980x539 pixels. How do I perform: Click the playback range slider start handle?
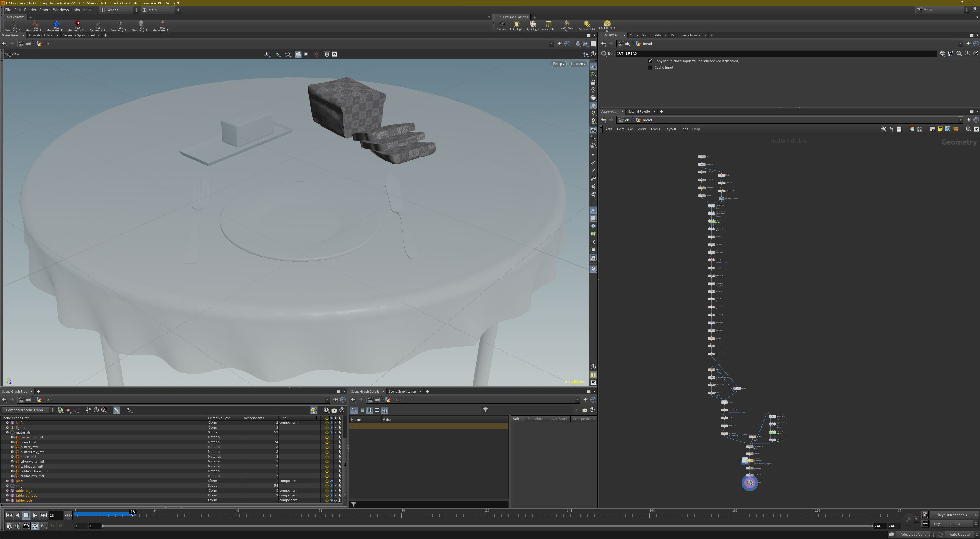pos(103,526)
